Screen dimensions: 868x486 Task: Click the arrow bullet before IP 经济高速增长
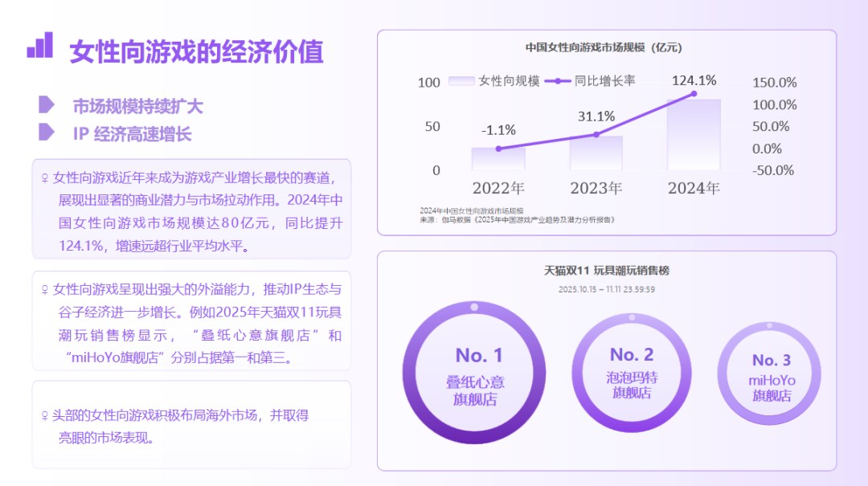pyautogui.click(x=47, y=133)
